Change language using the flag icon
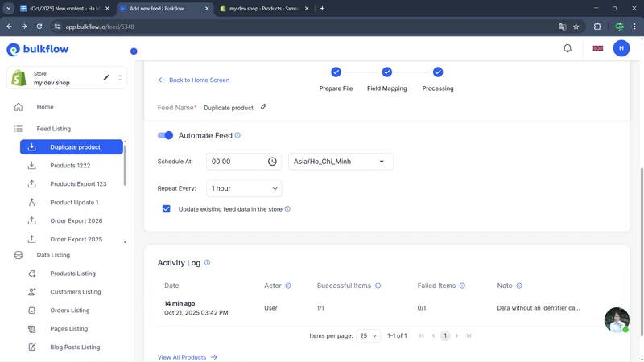Screen dimensions: 644x362 (598, 48)
